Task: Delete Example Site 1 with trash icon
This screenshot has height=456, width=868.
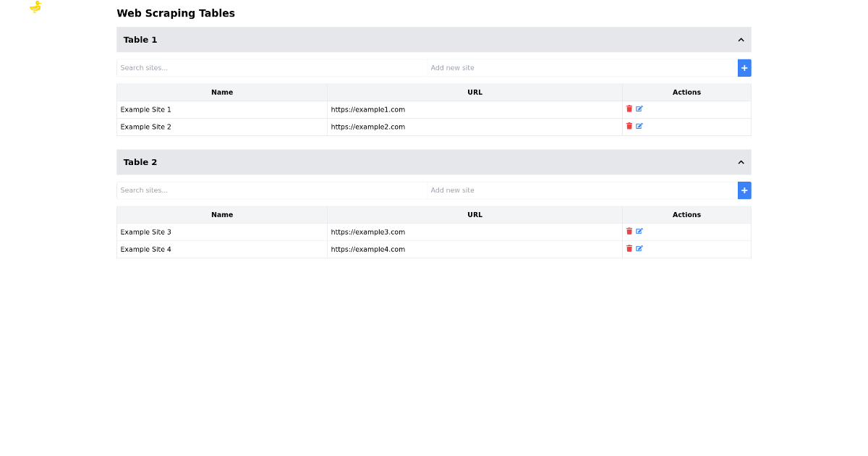Action: [x=629, y=109]
